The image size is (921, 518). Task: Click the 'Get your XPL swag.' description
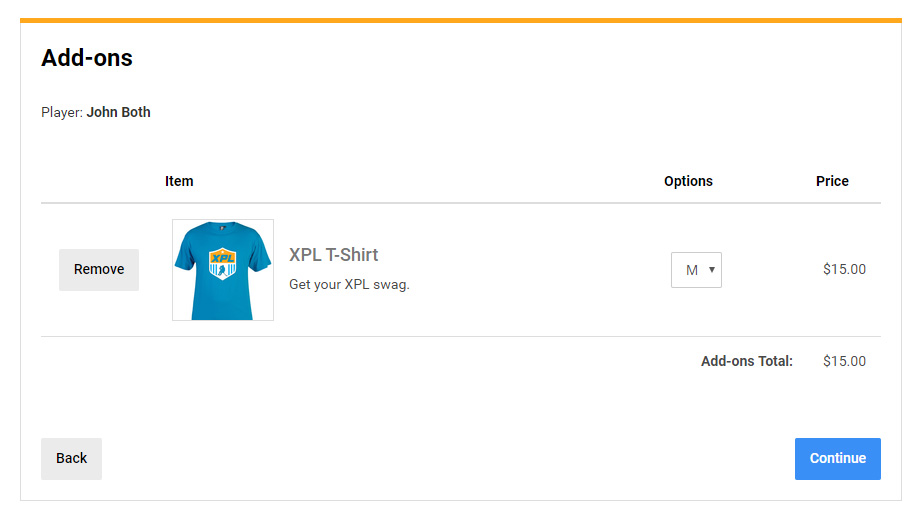349,285
